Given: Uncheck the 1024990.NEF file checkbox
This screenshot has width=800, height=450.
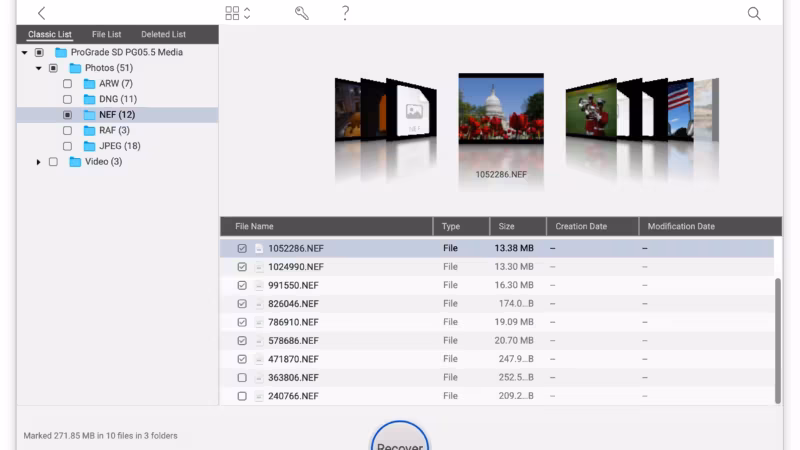Looking at the screenshot, I should point(242,267).
